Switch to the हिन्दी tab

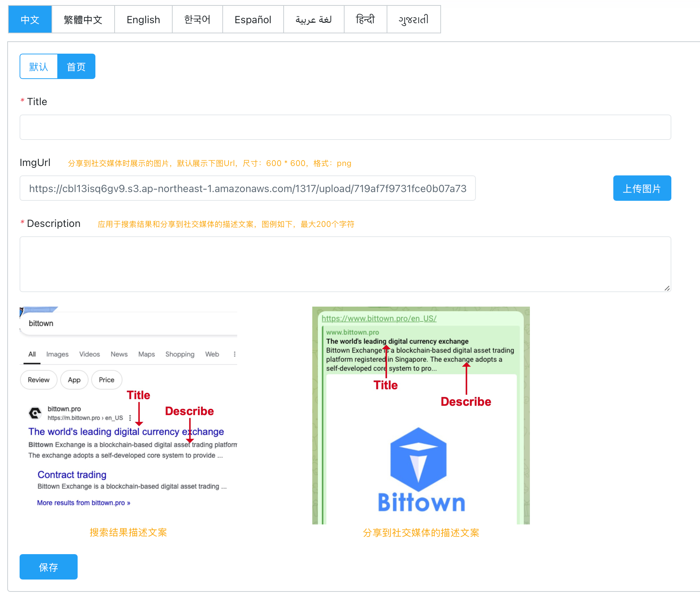[365, 20]
